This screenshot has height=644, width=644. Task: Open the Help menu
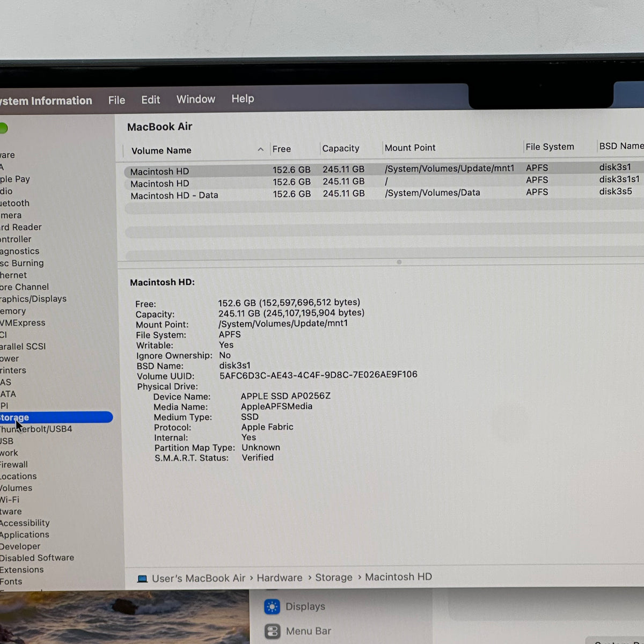[x=243, y=99]
